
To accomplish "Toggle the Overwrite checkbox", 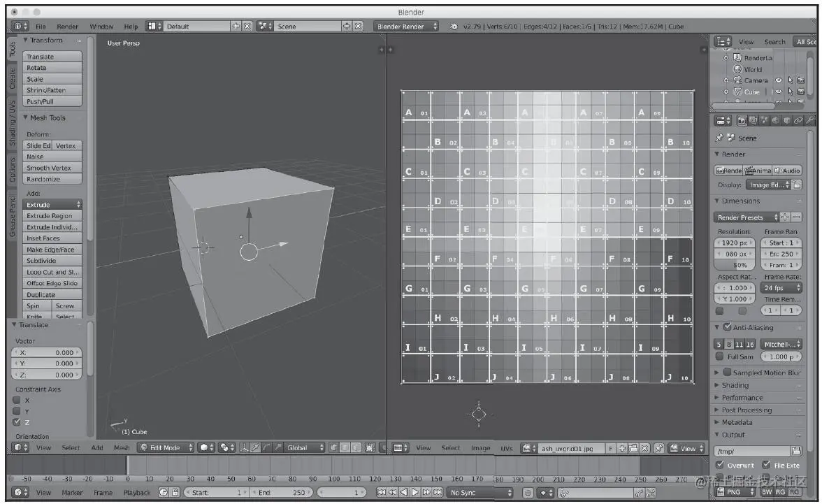I will [x=720, y=465].
